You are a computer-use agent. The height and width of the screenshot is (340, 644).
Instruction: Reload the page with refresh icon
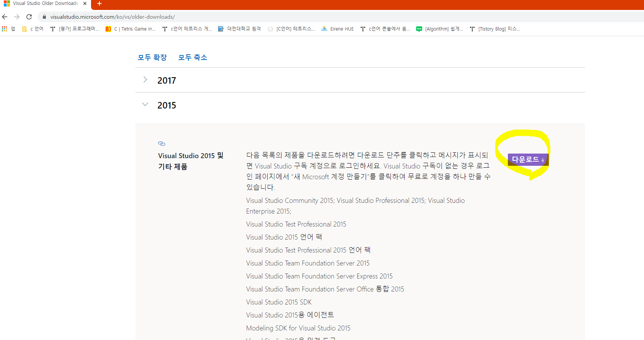tap(29, 17)
